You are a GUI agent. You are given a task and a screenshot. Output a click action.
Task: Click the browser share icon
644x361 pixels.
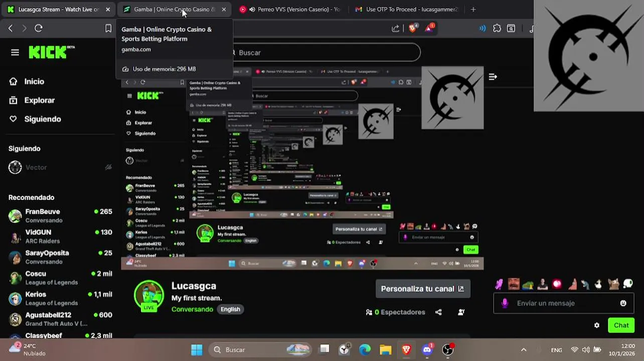396,29
